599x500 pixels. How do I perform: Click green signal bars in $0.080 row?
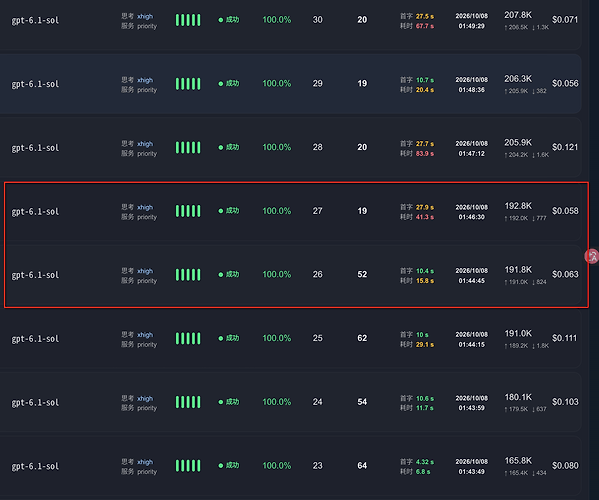click(188, 466)
